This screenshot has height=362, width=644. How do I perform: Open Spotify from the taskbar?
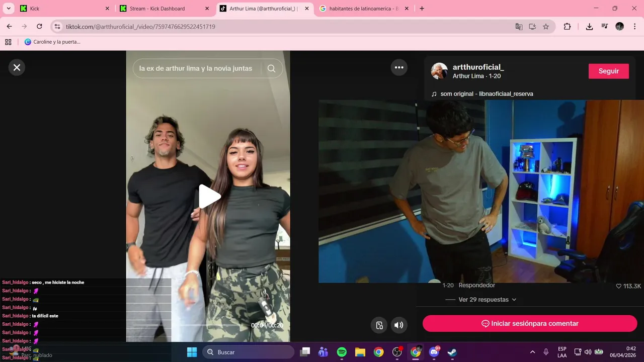pyautogui.click(x=342, y=352)
